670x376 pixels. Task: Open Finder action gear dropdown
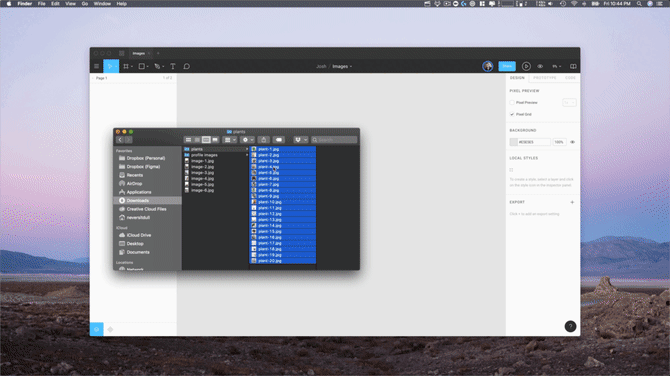pyautogui.click(x=247, y=140)
